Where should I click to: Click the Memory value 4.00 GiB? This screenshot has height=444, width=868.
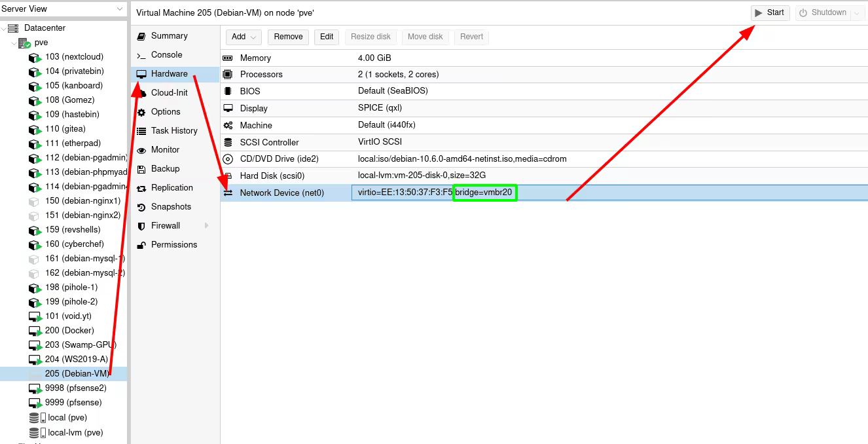point(374,58)
